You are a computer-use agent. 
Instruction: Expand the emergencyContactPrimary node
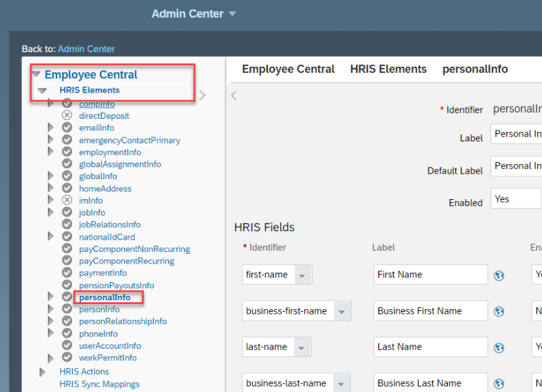click(50, 139)
